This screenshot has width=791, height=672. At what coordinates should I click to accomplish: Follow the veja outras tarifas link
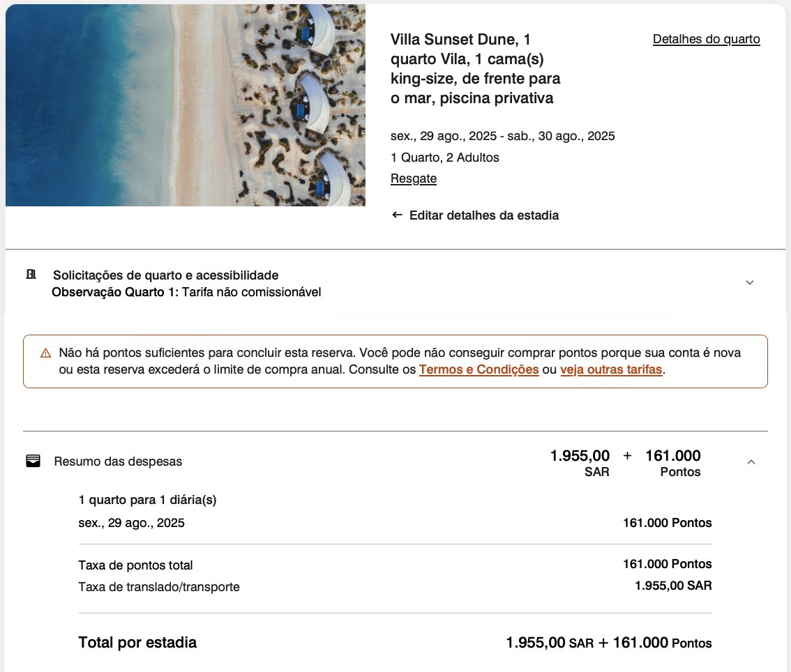coord(611,369)
